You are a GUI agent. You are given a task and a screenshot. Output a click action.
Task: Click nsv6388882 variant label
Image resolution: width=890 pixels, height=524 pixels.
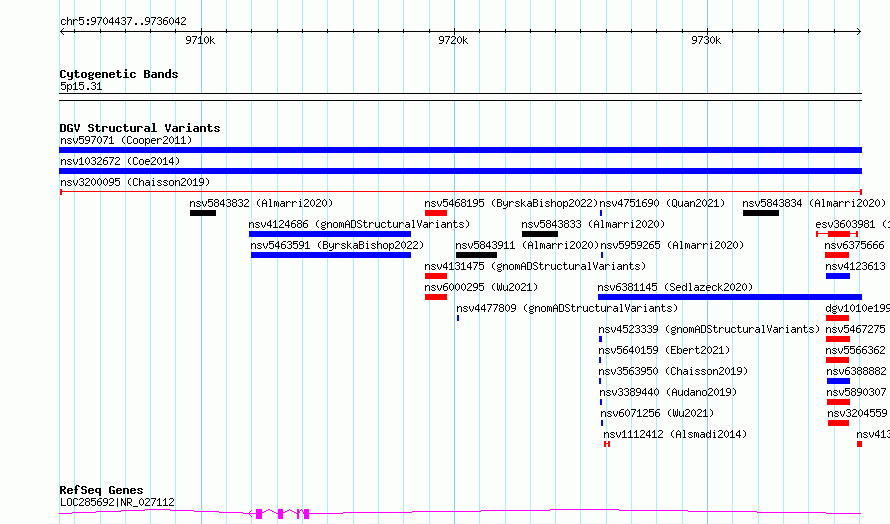click(856, 371)
